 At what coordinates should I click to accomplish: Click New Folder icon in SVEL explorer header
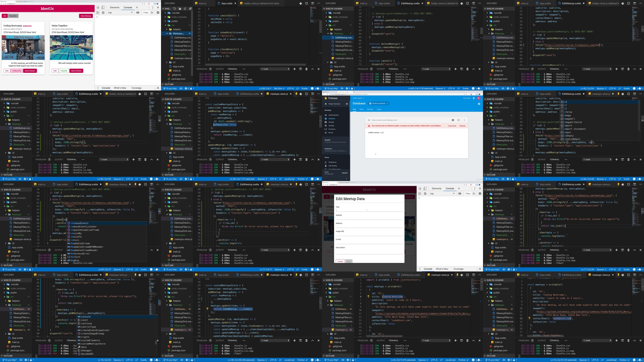coord(180,8)
